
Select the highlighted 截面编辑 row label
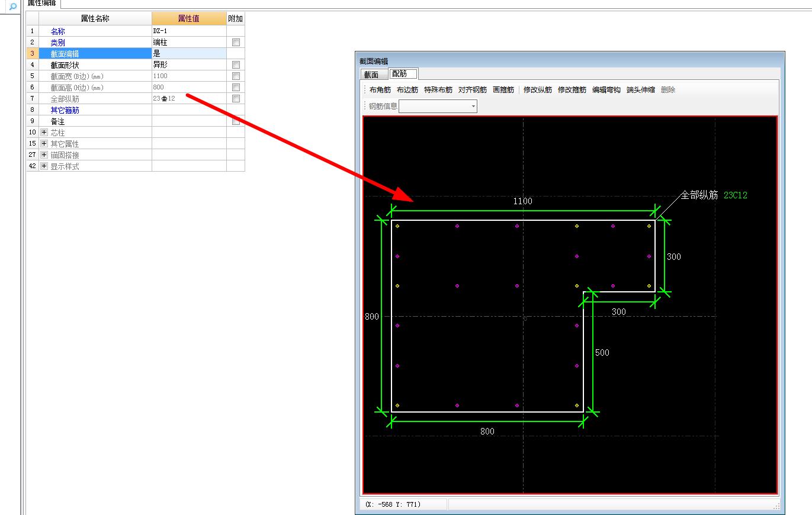[x=95, y=54]
